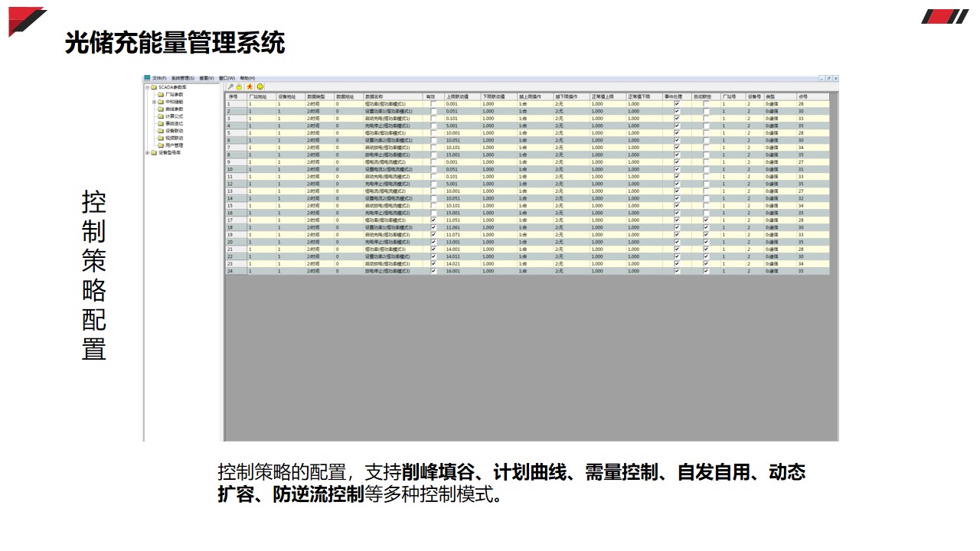Select row header number 16
This screenshot has width=980, height=551.
[x=237, y=213]
